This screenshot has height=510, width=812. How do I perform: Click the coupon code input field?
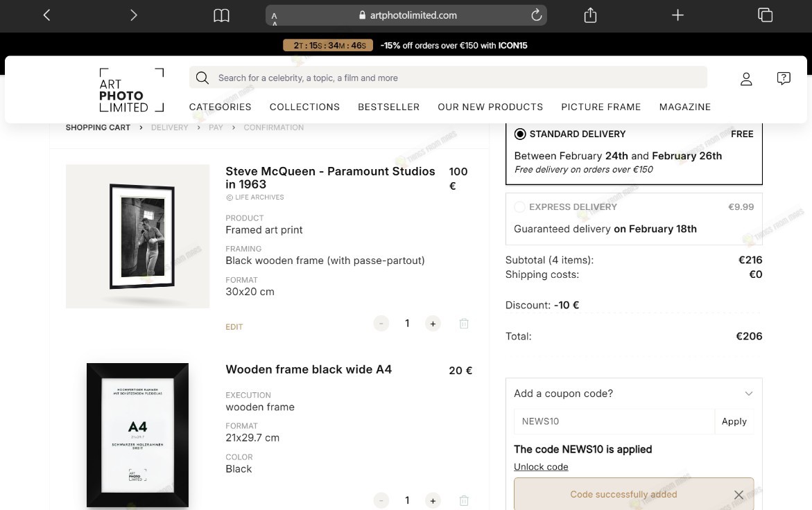click(x=614, y=421)
